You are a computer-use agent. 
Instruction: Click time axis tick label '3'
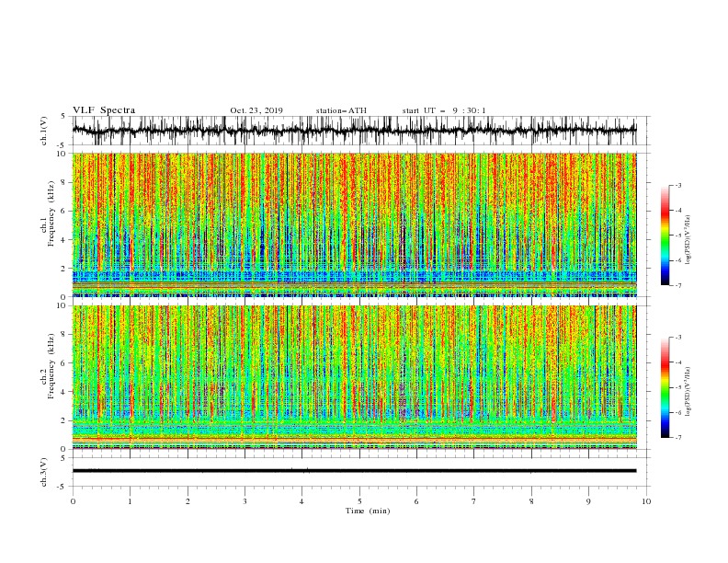[245, 501]
